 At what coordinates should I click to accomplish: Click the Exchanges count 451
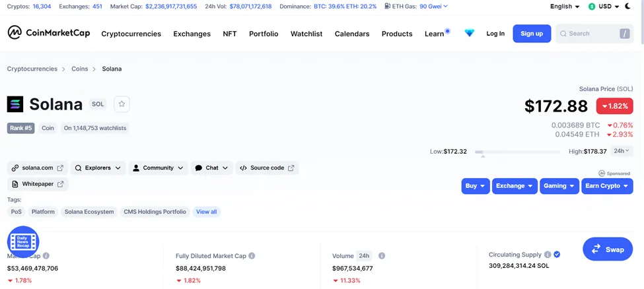(x=97, y=7)
